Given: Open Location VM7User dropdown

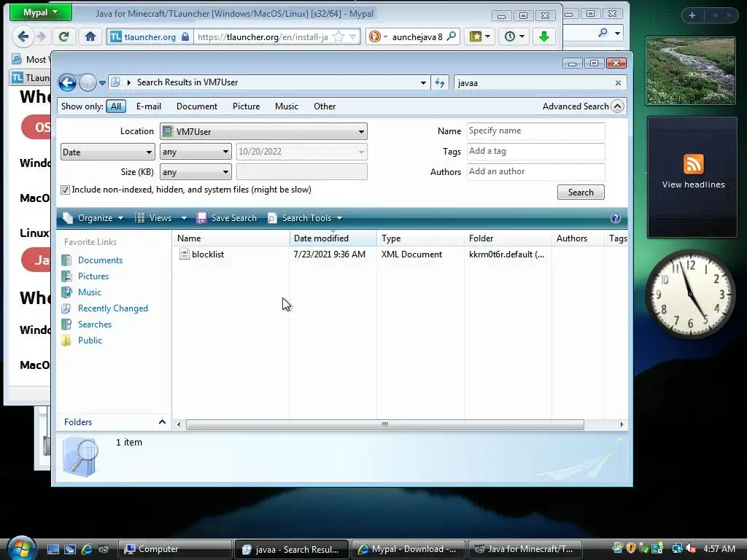Looking at the screenshot, I should tap(263, 131).
